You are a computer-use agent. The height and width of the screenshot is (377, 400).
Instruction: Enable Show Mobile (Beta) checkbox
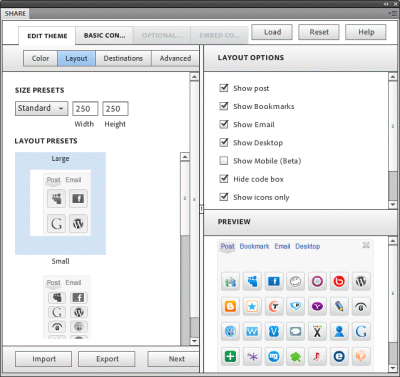pos(224,161)
